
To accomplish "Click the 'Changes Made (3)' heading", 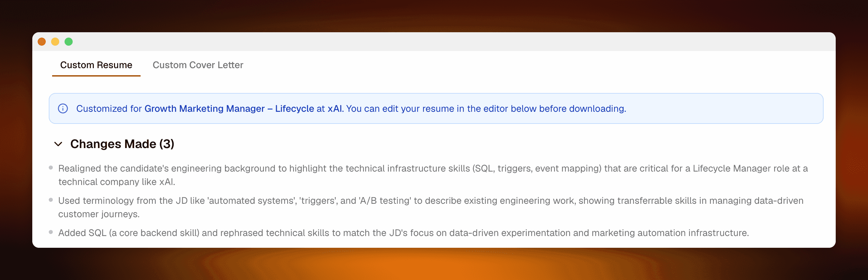I will coord(122,144).
